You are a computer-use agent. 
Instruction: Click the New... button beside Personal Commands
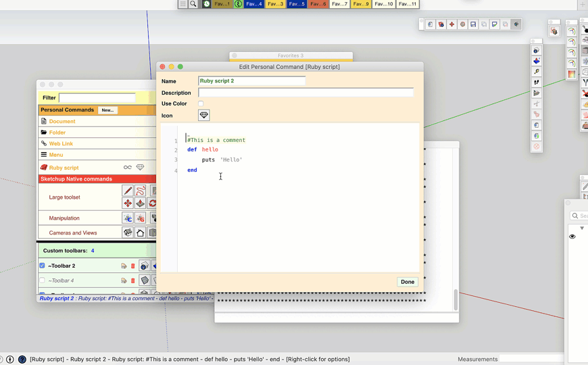107,110
